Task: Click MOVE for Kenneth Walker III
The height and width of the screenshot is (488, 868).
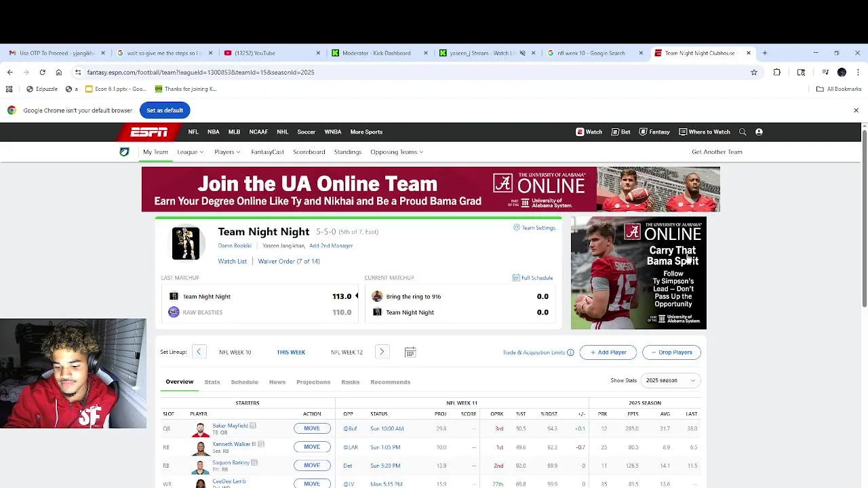Action: tap(312, 447)
